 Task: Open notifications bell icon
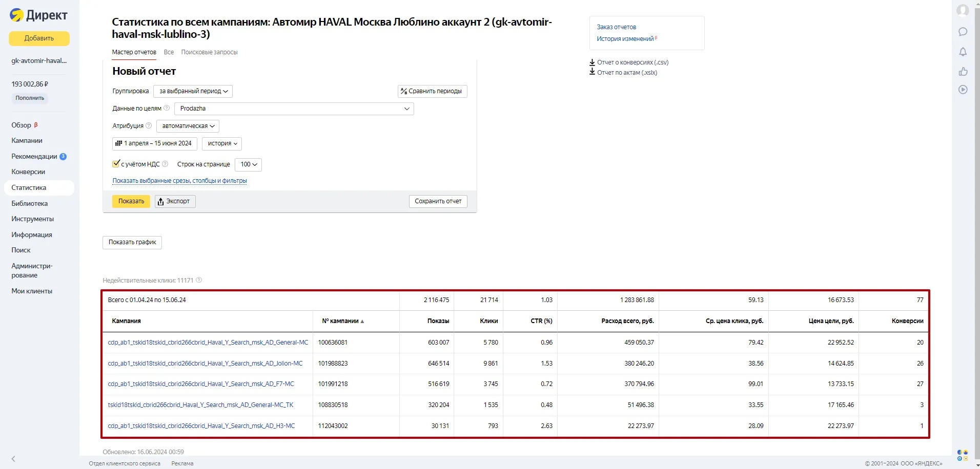963,52
